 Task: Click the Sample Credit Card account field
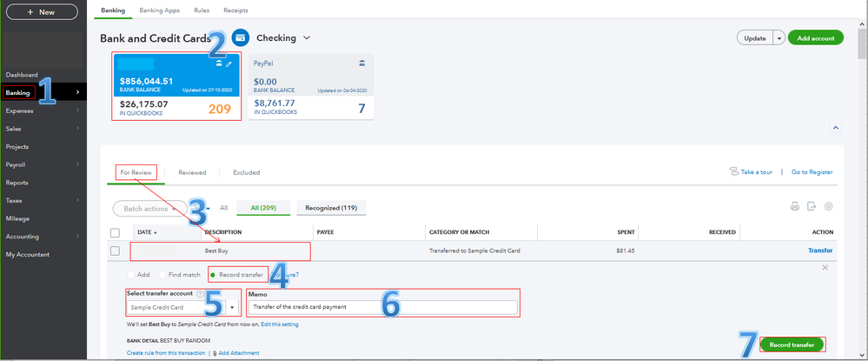click(176, 307)
